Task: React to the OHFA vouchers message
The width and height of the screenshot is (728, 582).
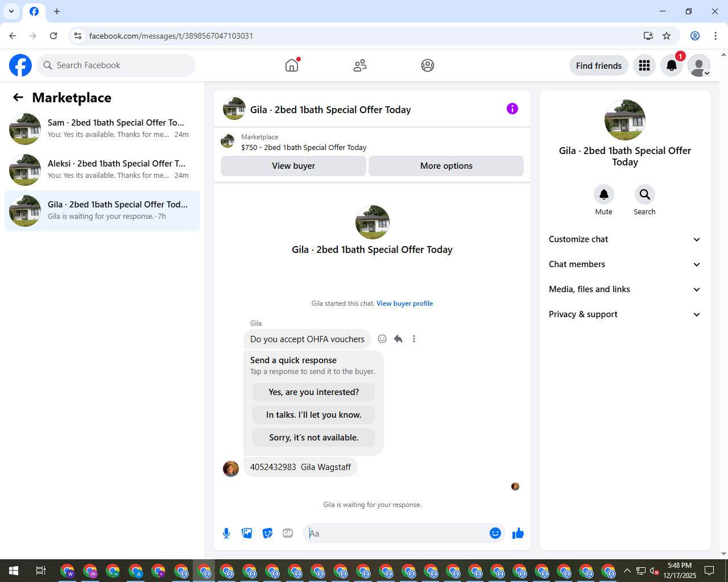Action: click(x=382, y=339)
